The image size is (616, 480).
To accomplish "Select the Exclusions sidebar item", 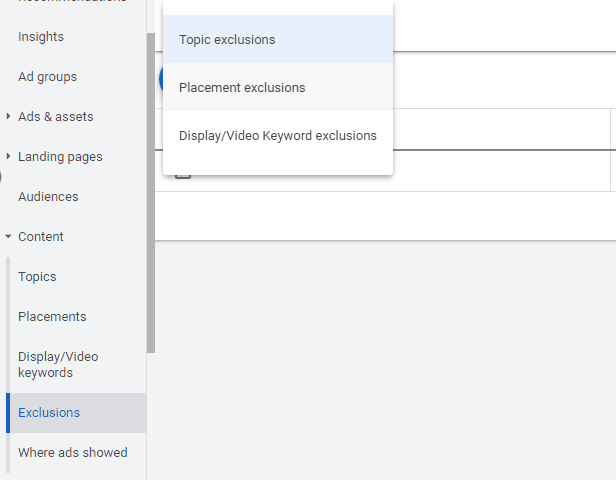I will coord(49,413).
